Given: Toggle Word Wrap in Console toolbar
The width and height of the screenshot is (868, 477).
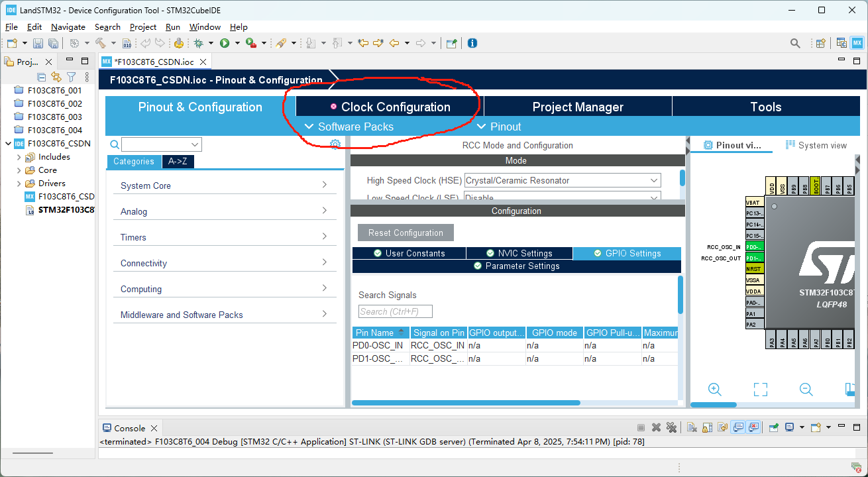Looking at the screenshot, I should click(722, 428).
